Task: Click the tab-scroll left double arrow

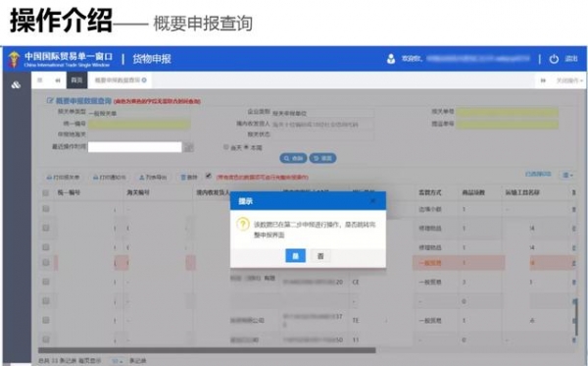Action: [58, 80]
